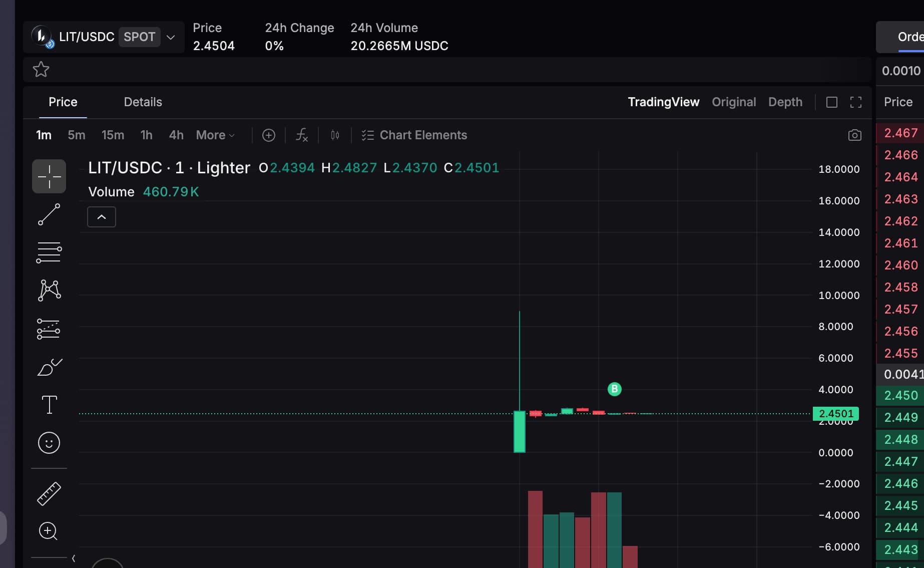Switch chart view to Depth
Screen dimensions: 924x568
(x=785, y=102)
